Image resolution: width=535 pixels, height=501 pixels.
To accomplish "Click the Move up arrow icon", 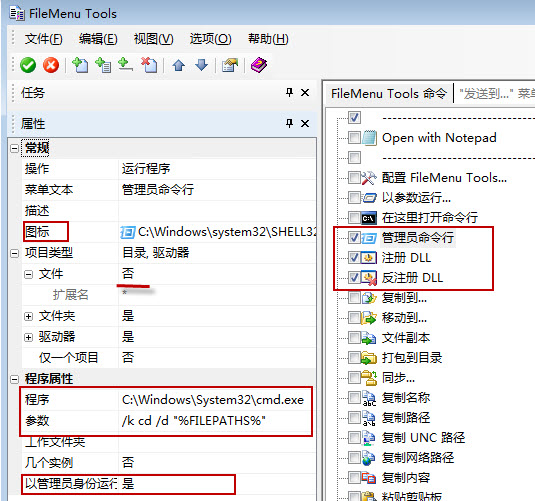I will 178,65.
